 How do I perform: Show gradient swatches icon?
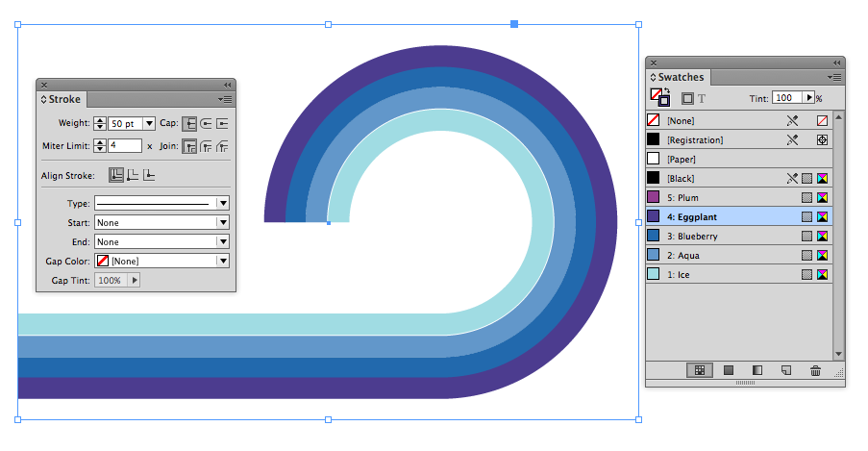pyautogui.click(x=757, y=370)
